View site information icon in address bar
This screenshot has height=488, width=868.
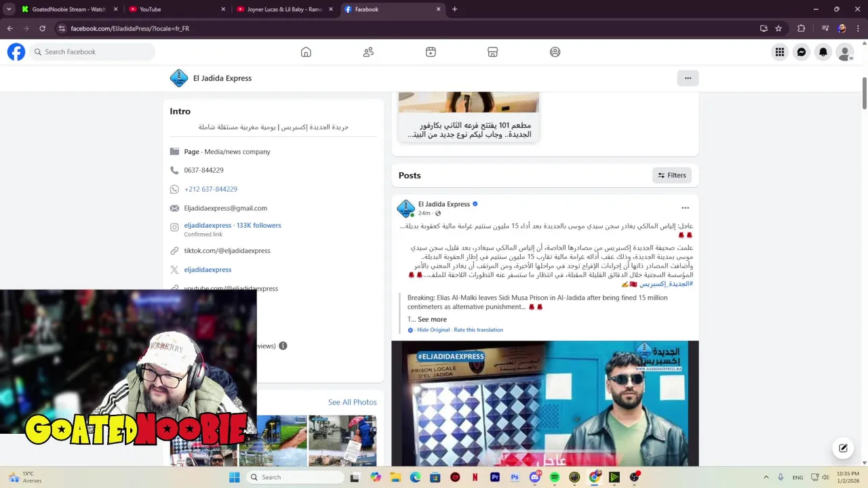coord(62,28)
